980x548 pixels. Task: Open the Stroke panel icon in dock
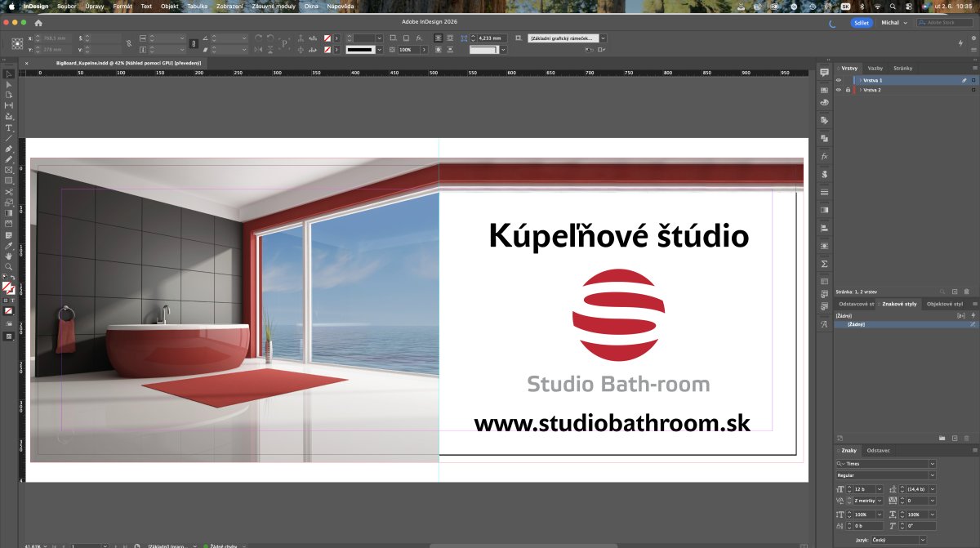(825, 192)
